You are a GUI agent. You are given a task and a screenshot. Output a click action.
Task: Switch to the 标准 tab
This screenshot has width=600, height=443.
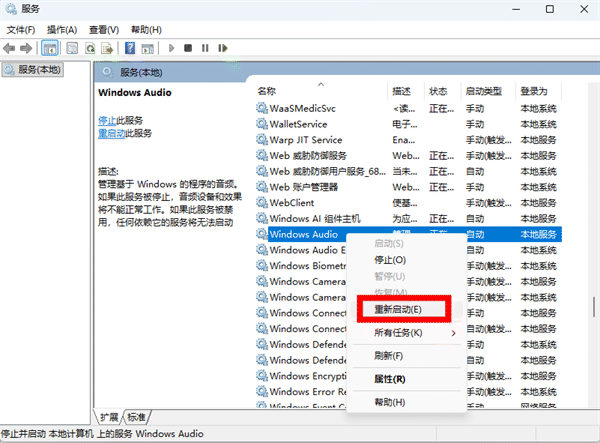tap(136, 417)
